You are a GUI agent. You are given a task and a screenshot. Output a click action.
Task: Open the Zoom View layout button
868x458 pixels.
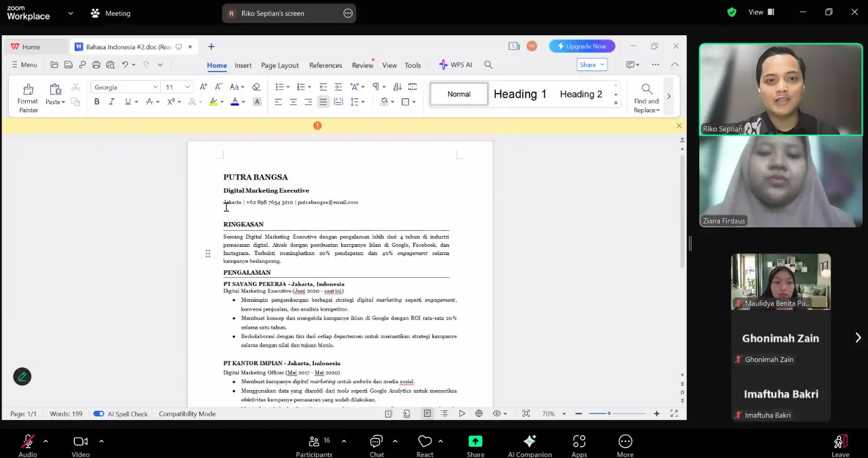[x=761, y=12]
